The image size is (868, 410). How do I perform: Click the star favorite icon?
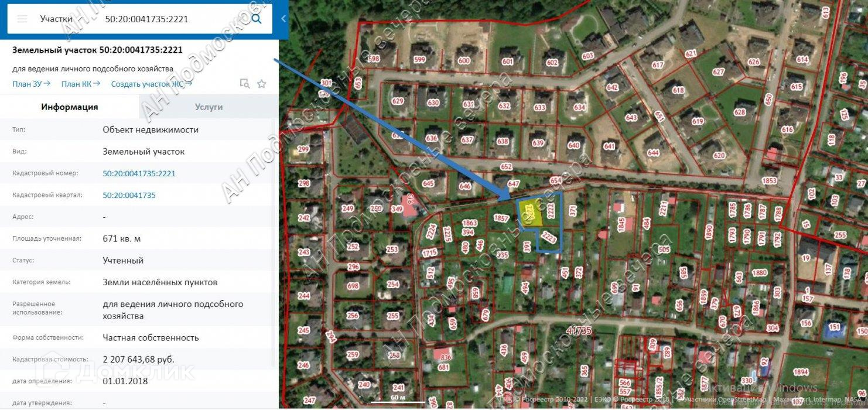pyautogui.click(x=262, y=84)
